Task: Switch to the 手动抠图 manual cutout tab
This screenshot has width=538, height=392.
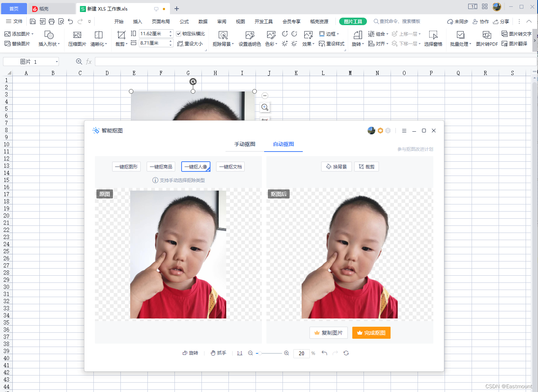Action: click(245, 144)
